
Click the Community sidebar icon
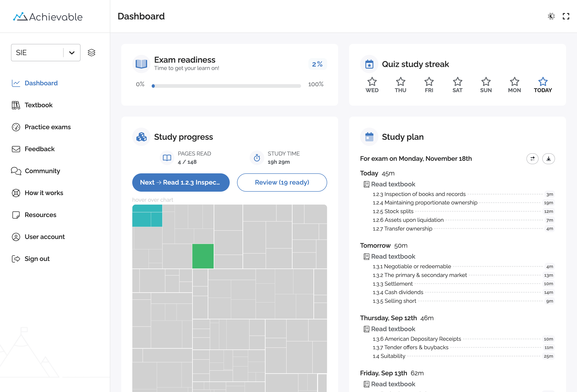(16, 171)
